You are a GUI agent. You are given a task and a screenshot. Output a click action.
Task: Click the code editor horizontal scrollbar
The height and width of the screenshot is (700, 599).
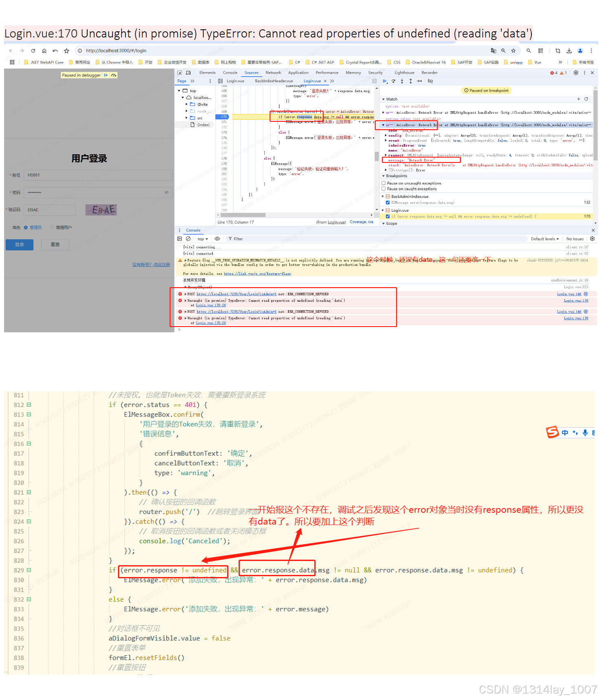pos(243,215)
